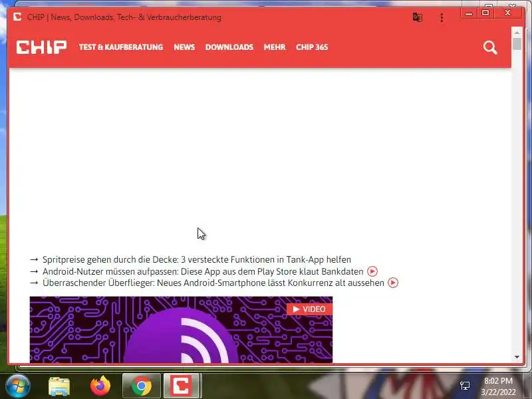The image size is (532, 399).
Task: Click the clock showing 8:02 PM
Action: pyautogui.click(x=498, y=380)
